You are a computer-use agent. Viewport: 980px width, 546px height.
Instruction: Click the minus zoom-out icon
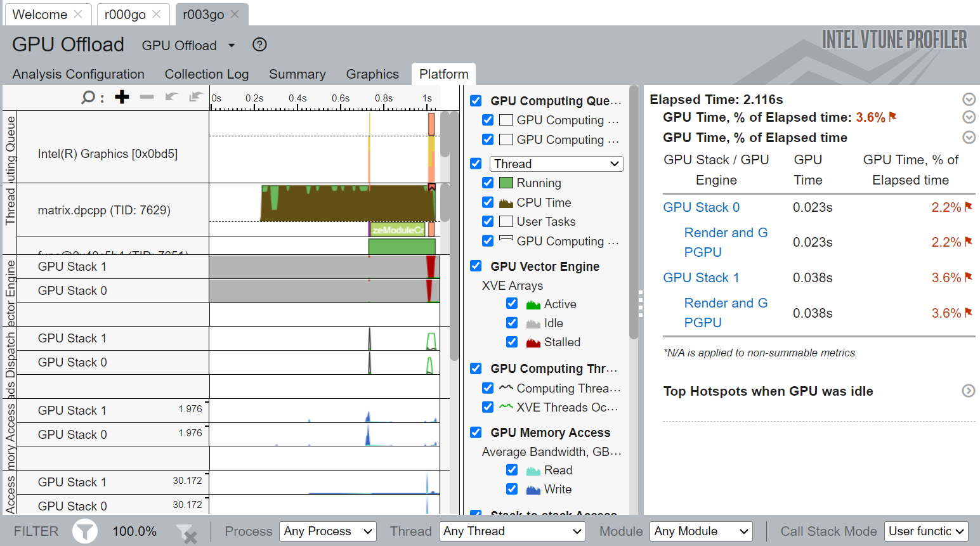pos(147,97)
